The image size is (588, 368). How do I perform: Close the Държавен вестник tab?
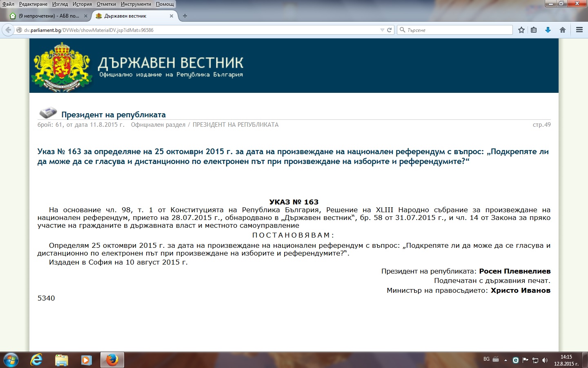coord(171,16)
